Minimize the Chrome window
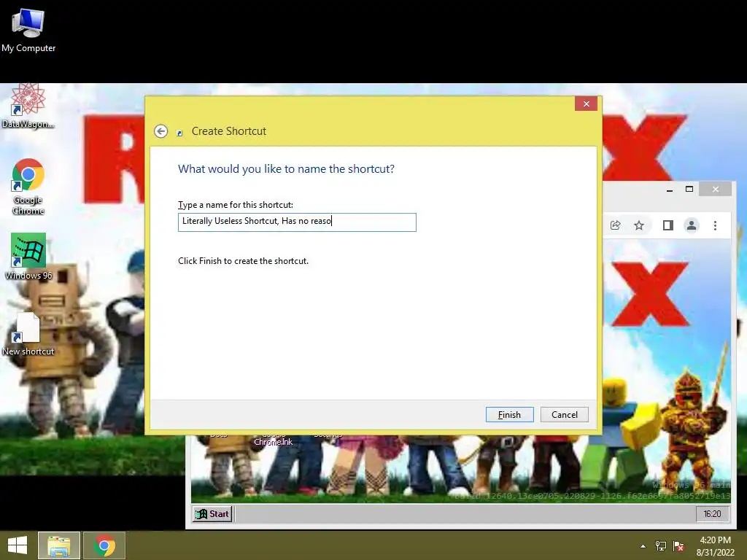 point(670,190)
